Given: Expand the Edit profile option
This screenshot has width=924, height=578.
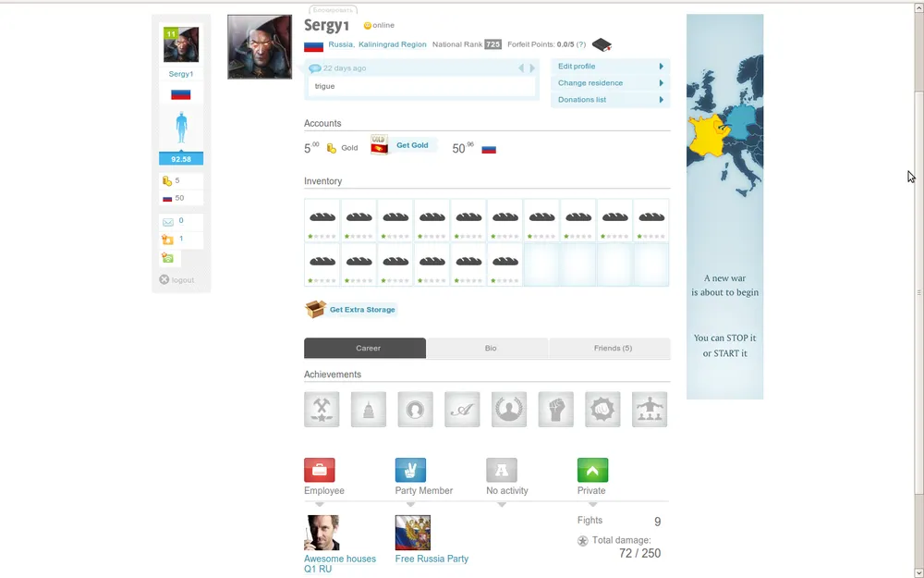Looking at the screenshot, I should pyautogui.click(x=610, y=67).
